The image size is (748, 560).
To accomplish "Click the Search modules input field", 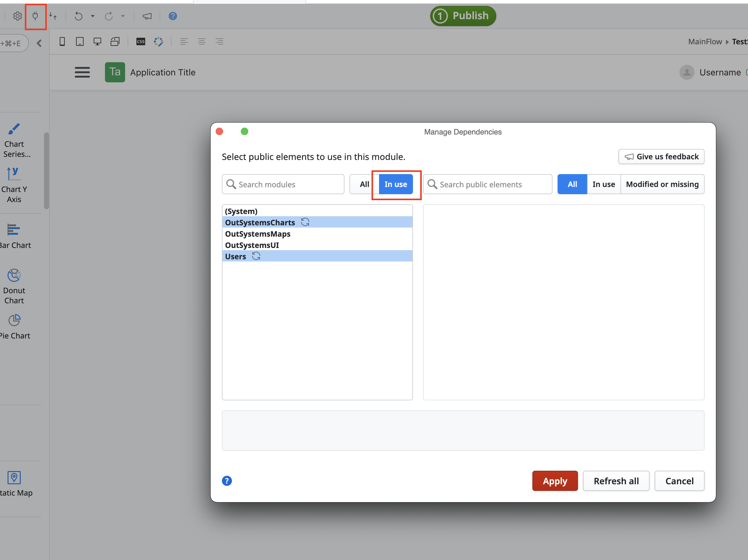I will pyautogui.click(x=283, y=184).
